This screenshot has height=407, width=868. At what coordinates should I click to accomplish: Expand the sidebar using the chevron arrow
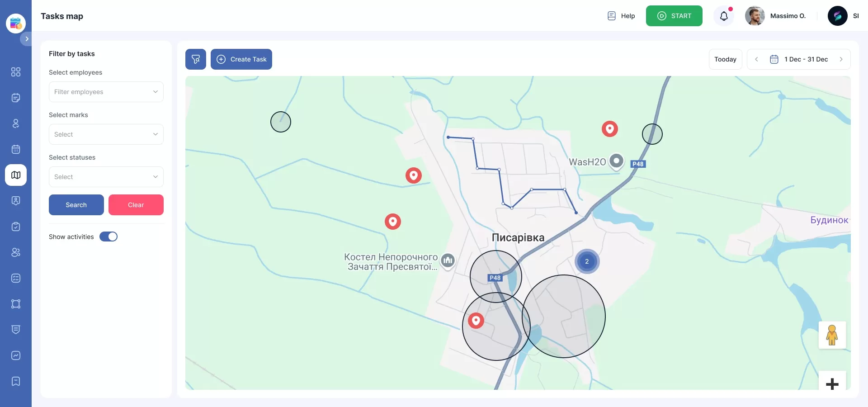tap(27, 39)
